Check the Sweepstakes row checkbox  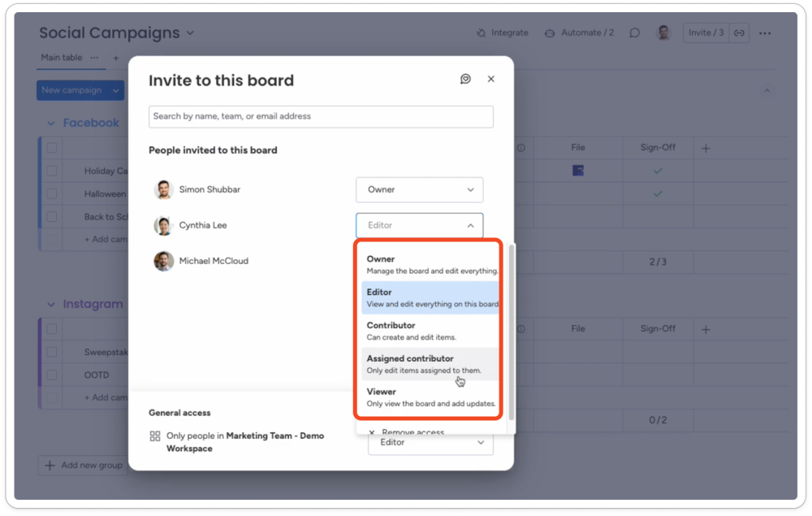pos(52,352)
